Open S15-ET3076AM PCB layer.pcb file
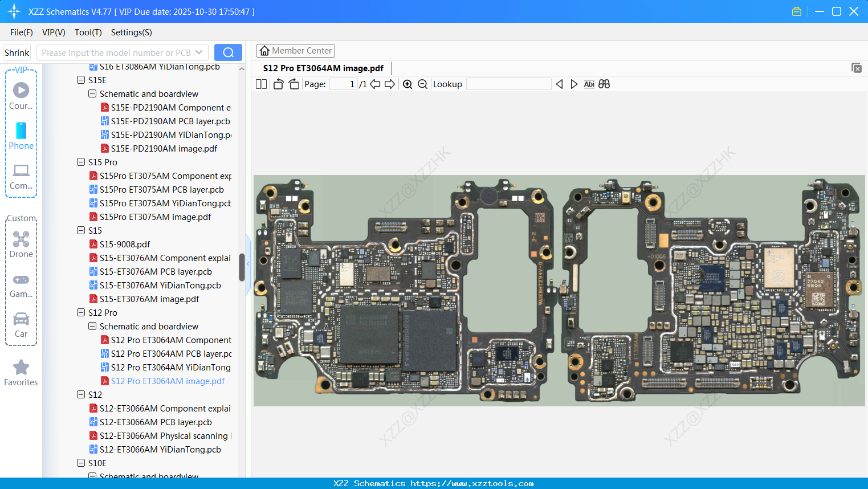The image size is (868, 489). [x=156, y=272]
